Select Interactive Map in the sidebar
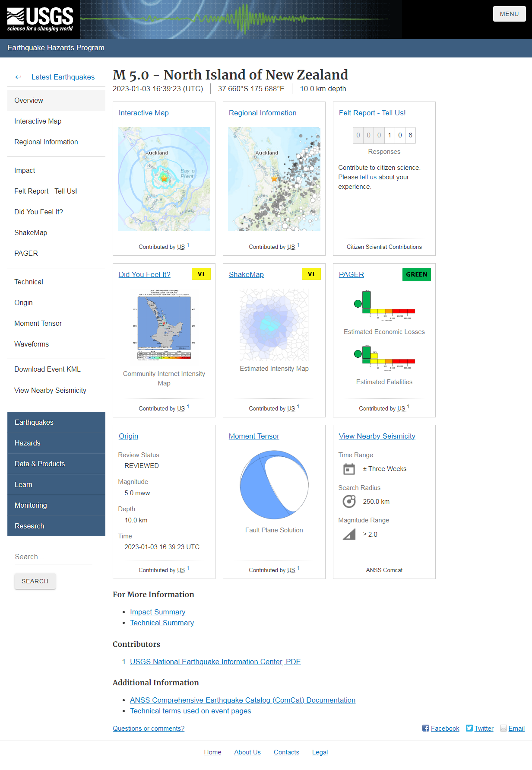The width and height of the screenshot is (532, 770). (x=56, y=121)
